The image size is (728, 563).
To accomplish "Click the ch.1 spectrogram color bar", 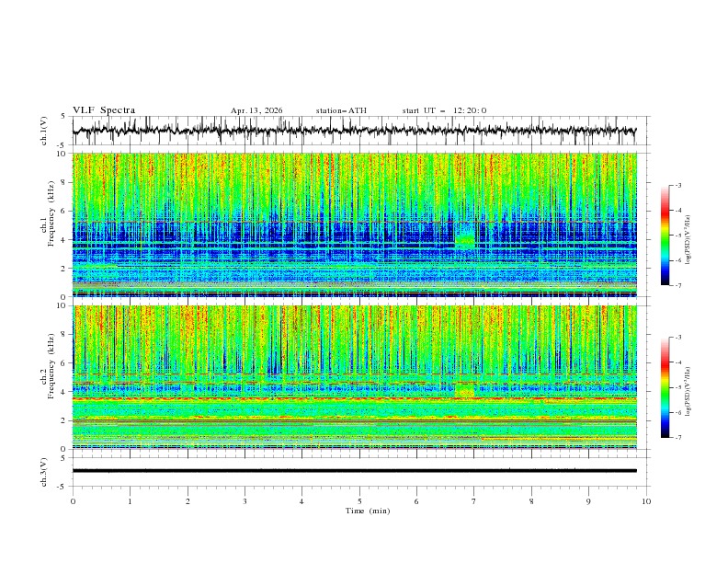I will tap(665, 236).
